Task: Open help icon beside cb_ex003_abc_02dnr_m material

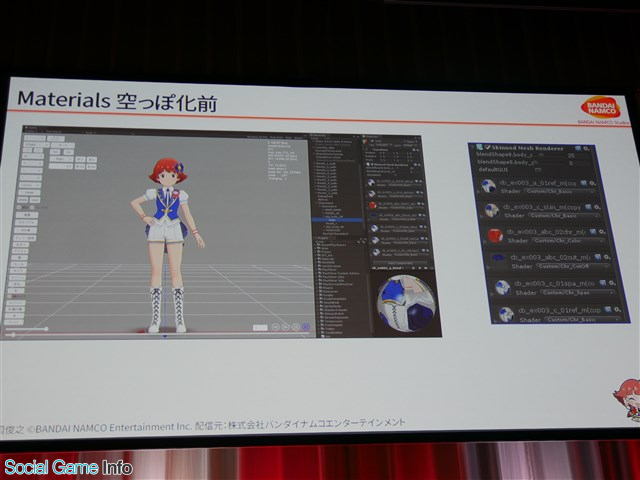Action: click(x=593, y=231)
